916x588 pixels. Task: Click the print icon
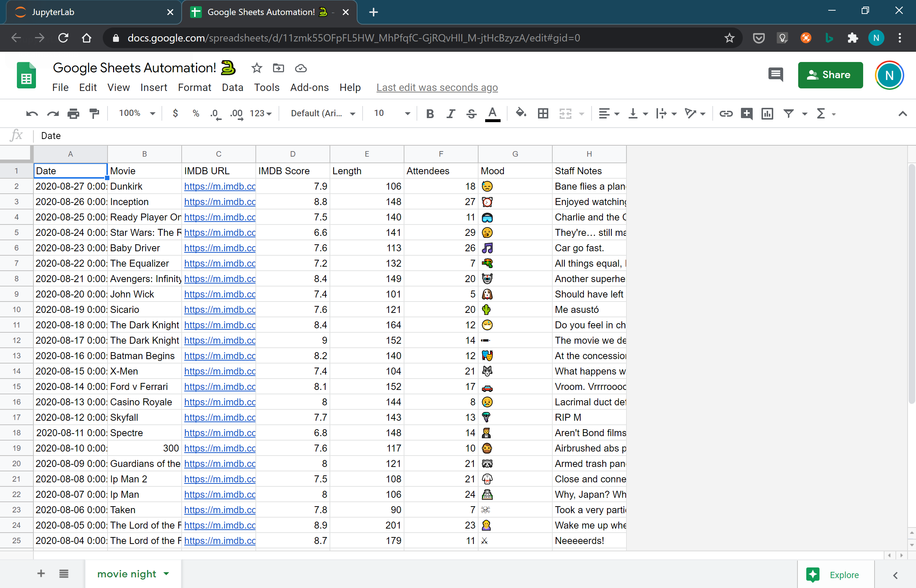point(73,113)
